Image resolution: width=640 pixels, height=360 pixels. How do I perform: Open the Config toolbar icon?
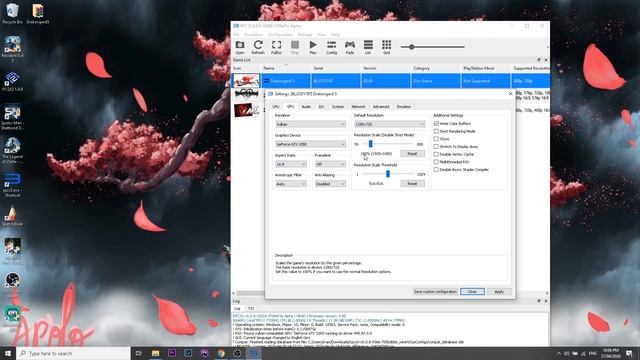331,47
